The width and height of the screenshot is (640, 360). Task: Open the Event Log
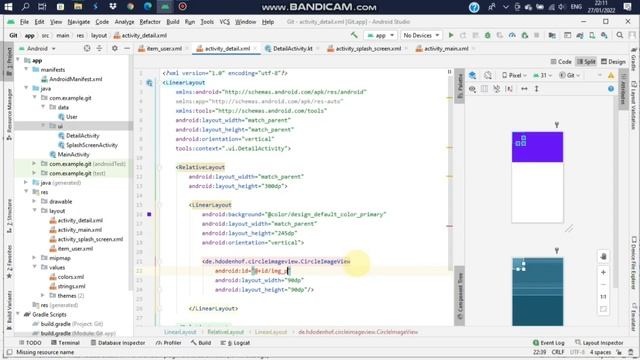[x=548, y=343]
